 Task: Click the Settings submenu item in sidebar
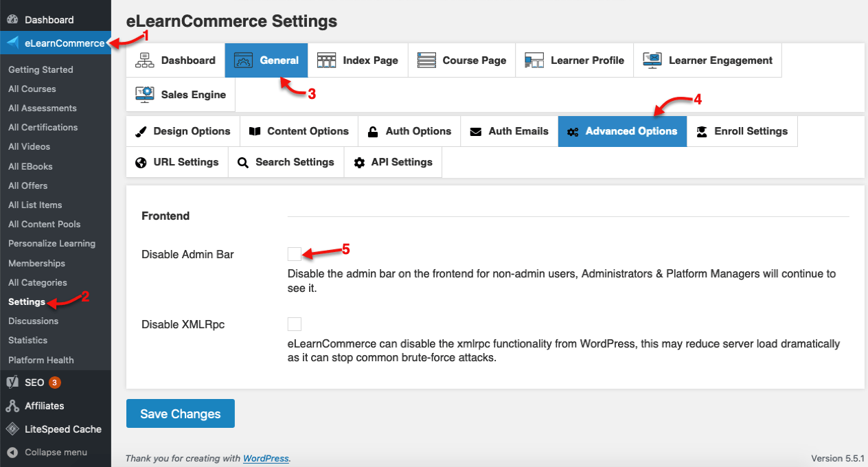click(27, 301)
